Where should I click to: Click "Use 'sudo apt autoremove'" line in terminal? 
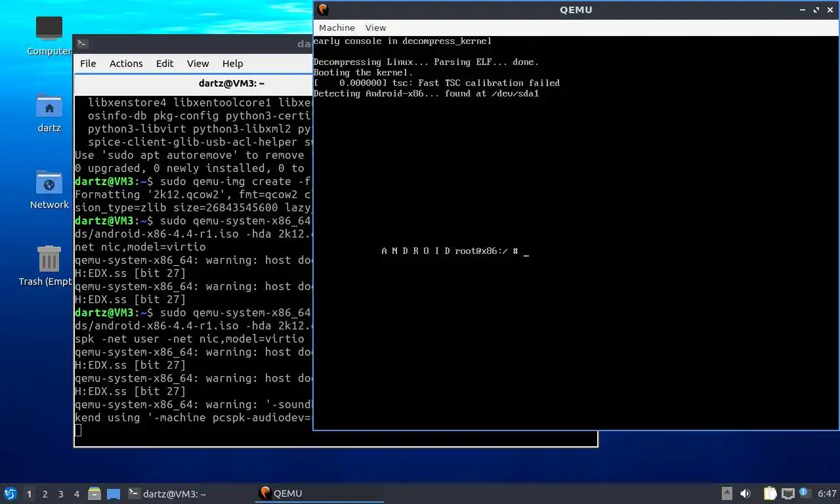(x=193, y=155)
